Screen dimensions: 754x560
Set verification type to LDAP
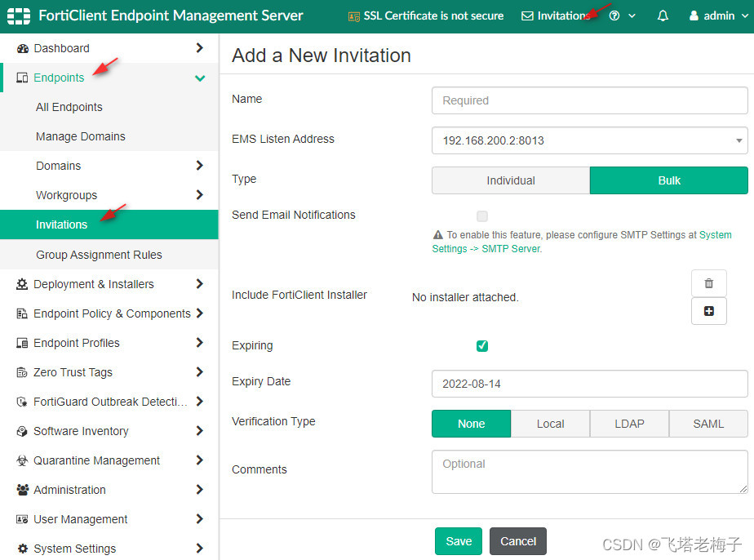point(629,424)
